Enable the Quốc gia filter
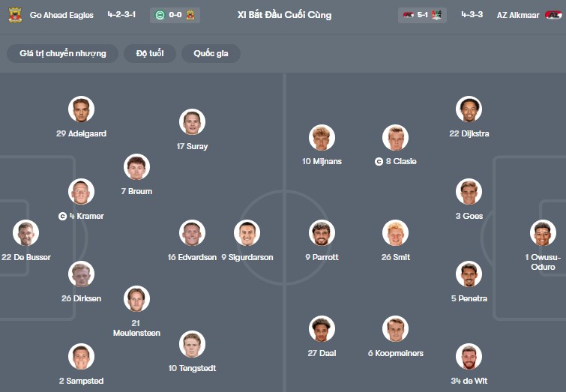 (211, 53)
